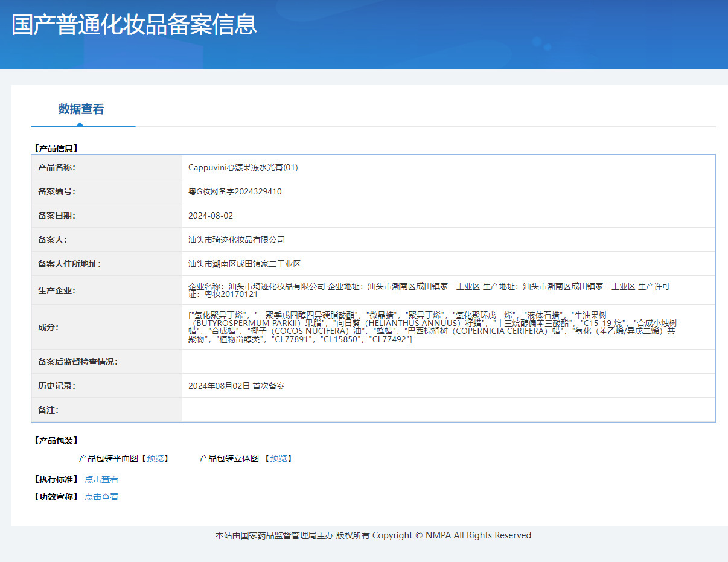Open 执行标准 点击查看 link

(x=101, y=479)
